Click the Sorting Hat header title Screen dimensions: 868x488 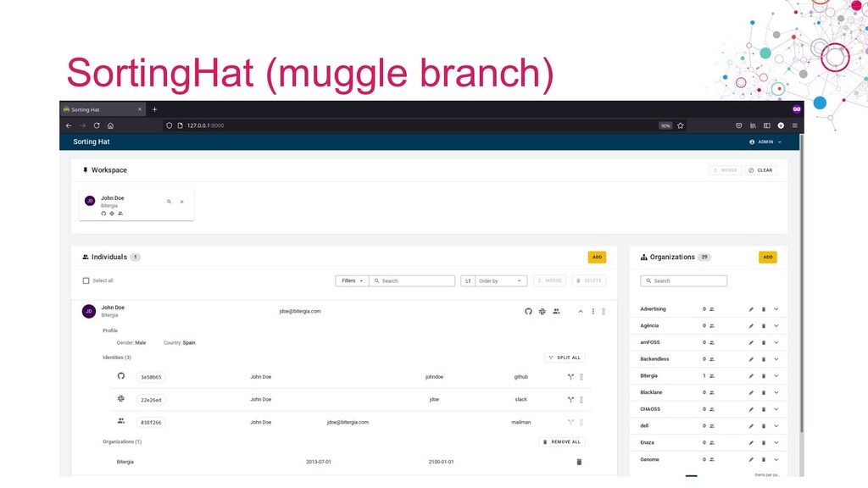coord(92,141)
